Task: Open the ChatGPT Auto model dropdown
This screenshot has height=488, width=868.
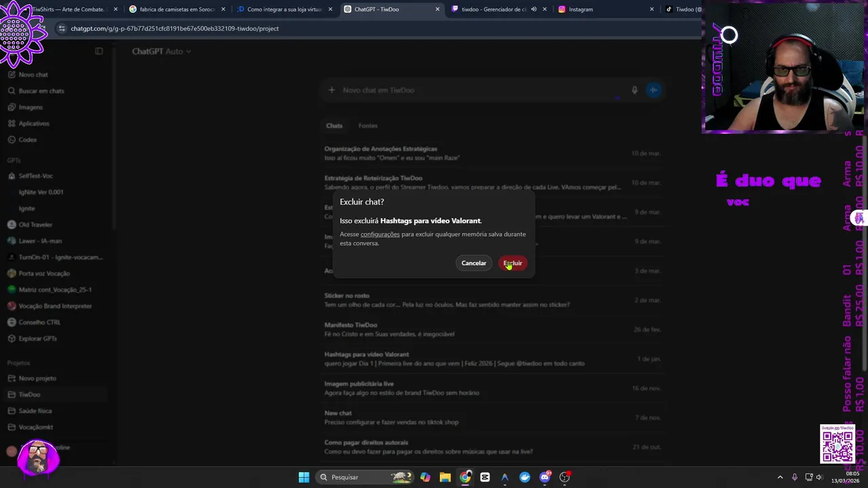Action: click(x=161, y=52)
